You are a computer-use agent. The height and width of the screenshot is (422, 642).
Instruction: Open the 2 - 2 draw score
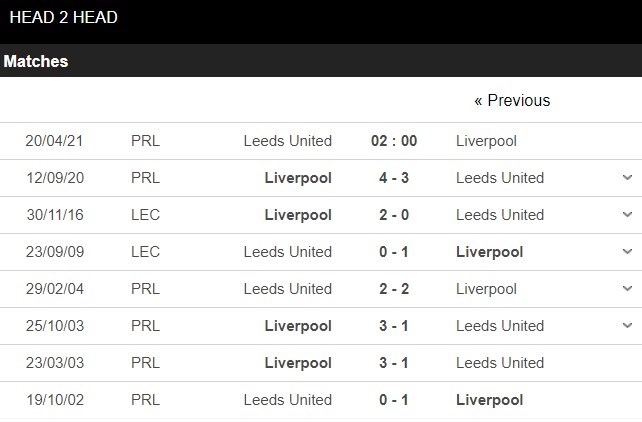point(393,289)
